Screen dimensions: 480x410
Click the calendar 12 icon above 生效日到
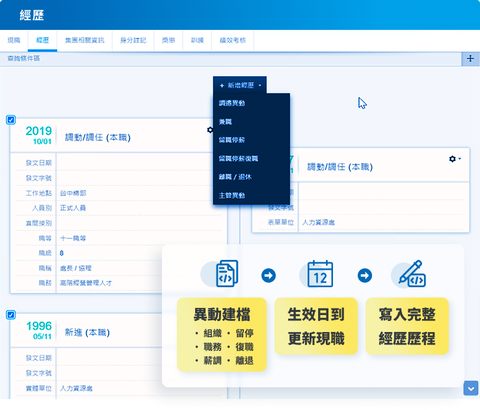point(320,274)
